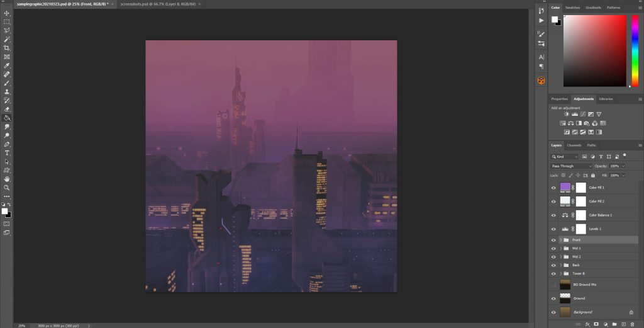This screenshot has width=644, height=328.
Task: Select the Eyedropper tool
Action: [x=6, y=65]
